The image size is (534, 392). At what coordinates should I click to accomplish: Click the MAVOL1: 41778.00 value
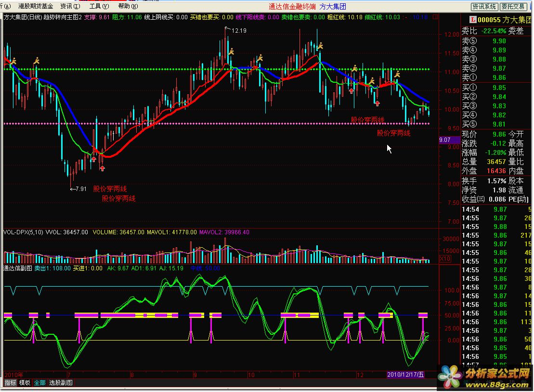click(x=171, y=232)
